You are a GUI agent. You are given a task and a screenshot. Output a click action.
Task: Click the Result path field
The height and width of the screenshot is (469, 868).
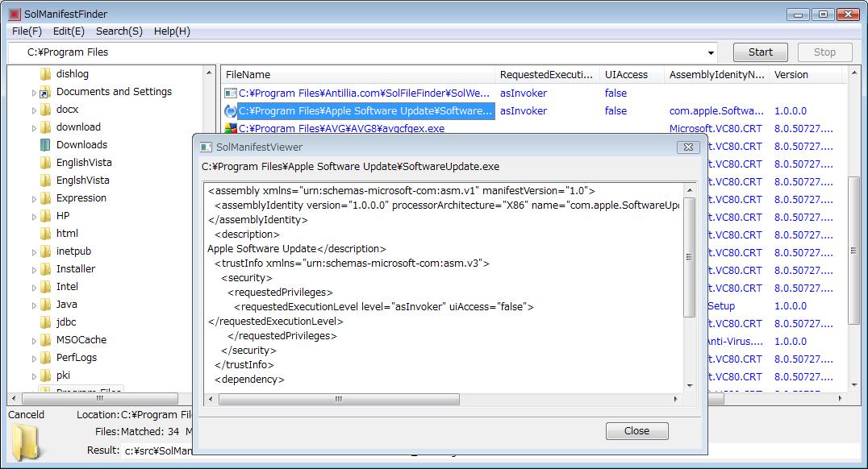click(157, 450)
